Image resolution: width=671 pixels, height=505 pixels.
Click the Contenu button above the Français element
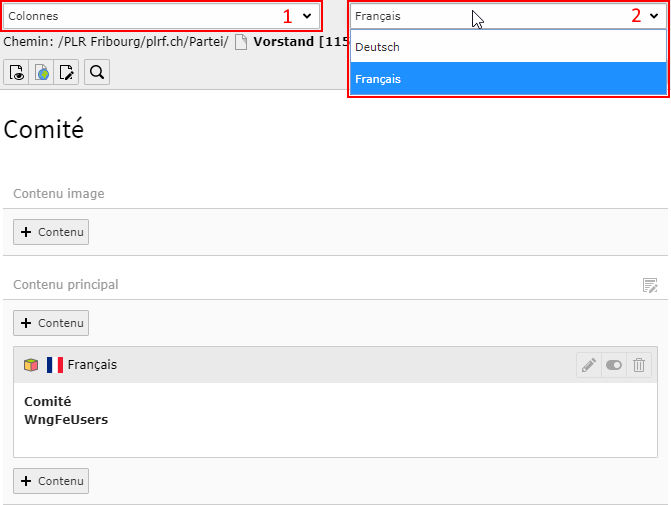[x=51, y=323]
